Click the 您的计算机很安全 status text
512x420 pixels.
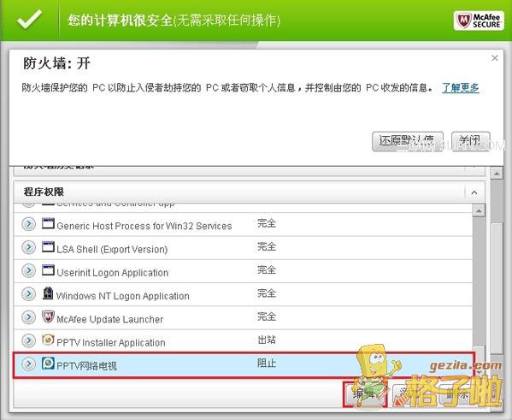pos(174,21)
